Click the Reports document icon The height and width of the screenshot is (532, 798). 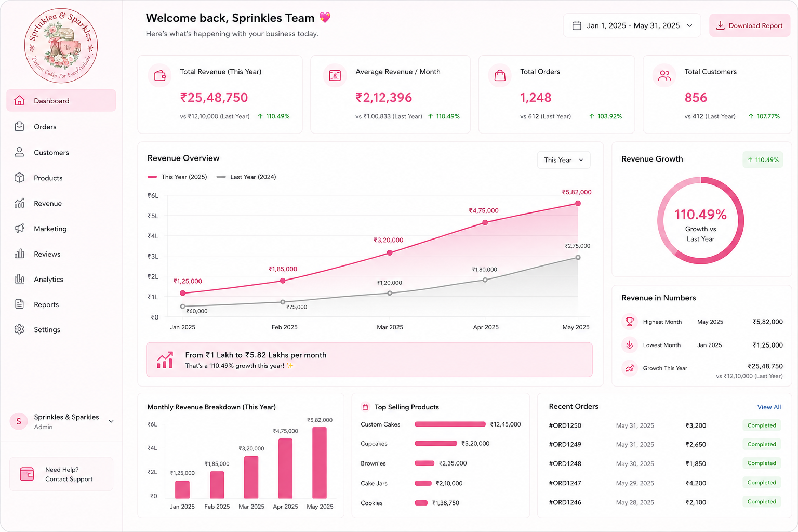19,304
